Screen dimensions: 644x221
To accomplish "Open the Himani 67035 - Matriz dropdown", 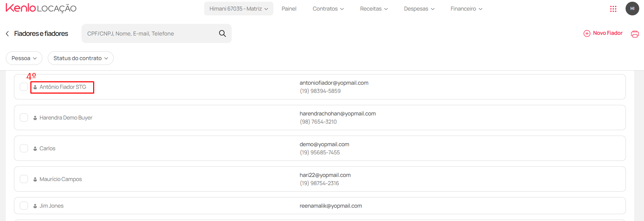I will point(239,9).
